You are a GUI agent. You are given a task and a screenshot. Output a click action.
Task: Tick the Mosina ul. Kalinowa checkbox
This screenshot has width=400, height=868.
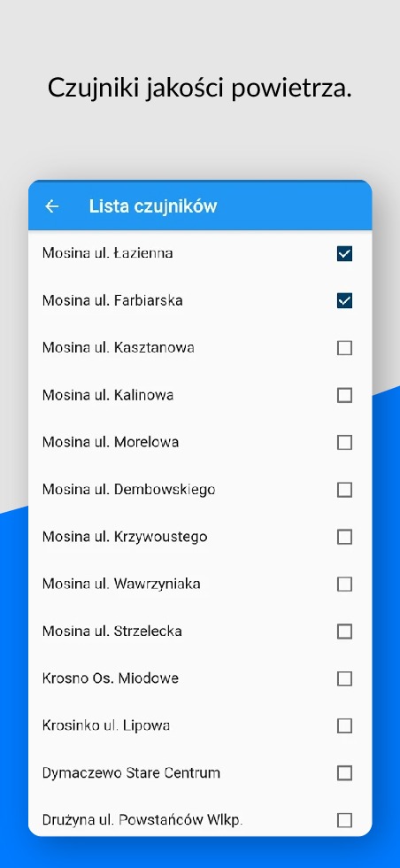pyautogui.click(x=344, y=395)
